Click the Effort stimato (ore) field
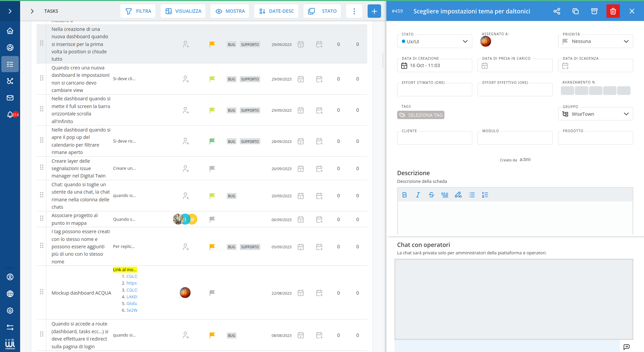644x352 pixels. pyautogui.click(x=434, y=90)
